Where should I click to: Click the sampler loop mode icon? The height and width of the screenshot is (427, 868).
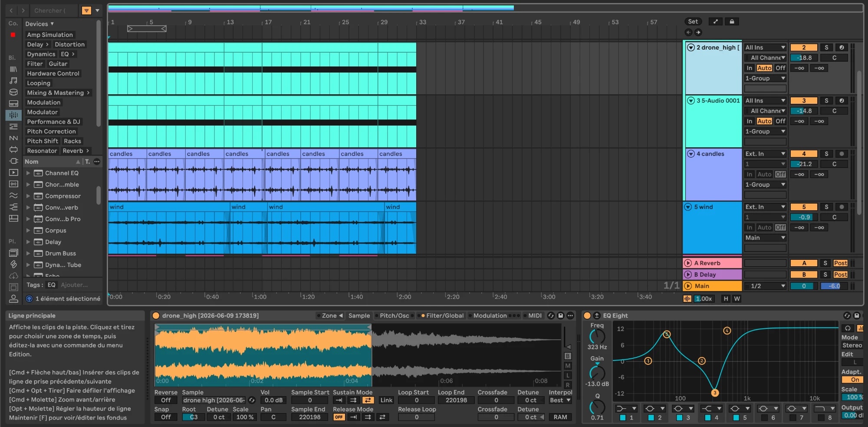(368, 400)
